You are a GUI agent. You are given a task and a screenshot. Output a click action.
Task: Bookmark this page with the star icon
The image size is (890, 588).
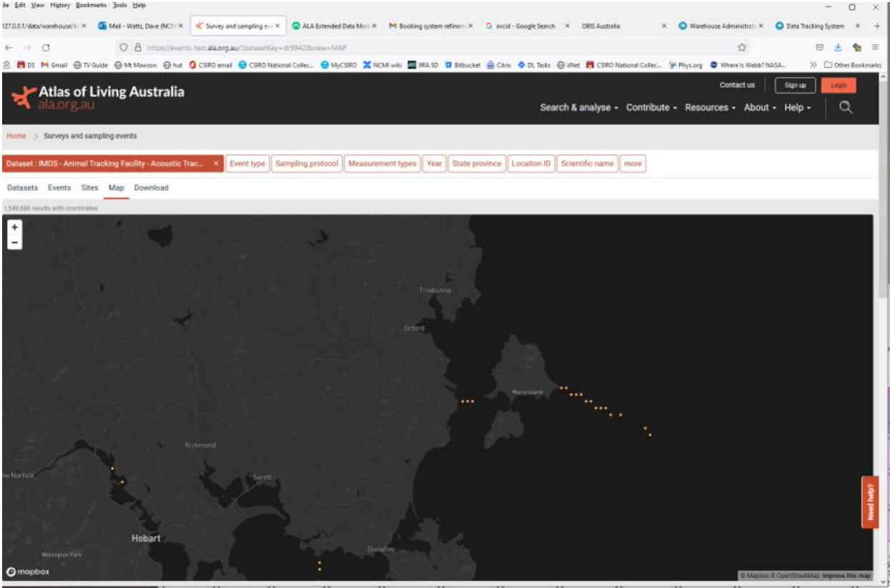pos(742,48)
